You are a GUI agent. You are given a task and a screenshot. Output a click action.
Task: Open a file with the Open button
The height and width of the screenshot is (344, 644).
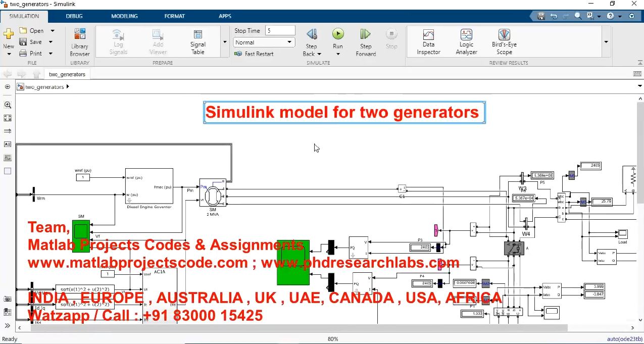pyautogui.click(x=32, y=31)
